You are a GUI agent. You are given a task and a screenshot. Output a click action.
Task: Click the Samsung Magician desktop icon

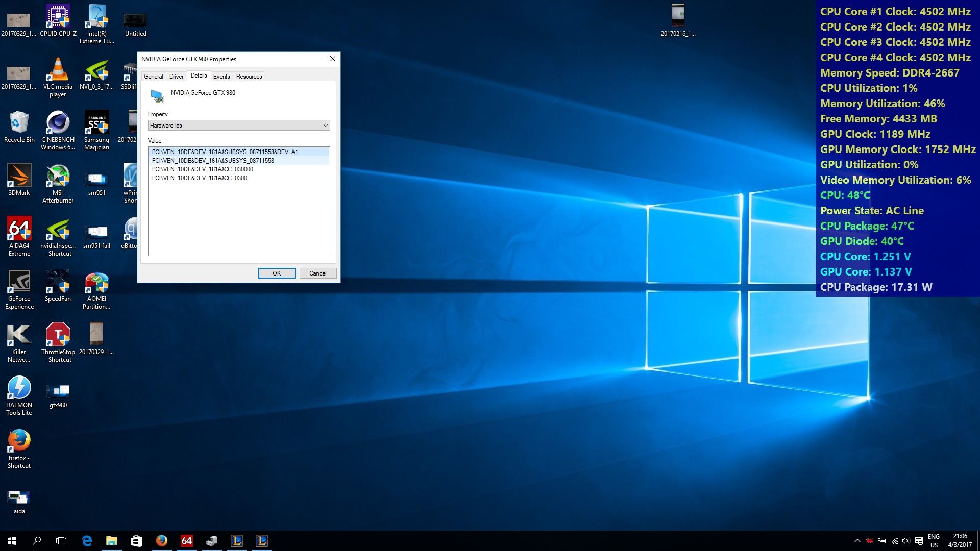[96, 123]
